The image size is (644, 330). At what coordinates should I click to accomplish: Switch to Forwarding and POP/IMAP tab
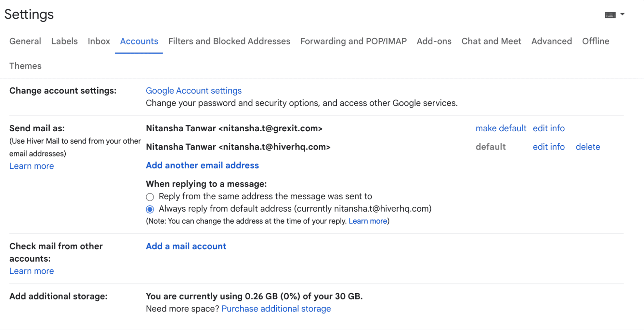[x=353, y=41]
